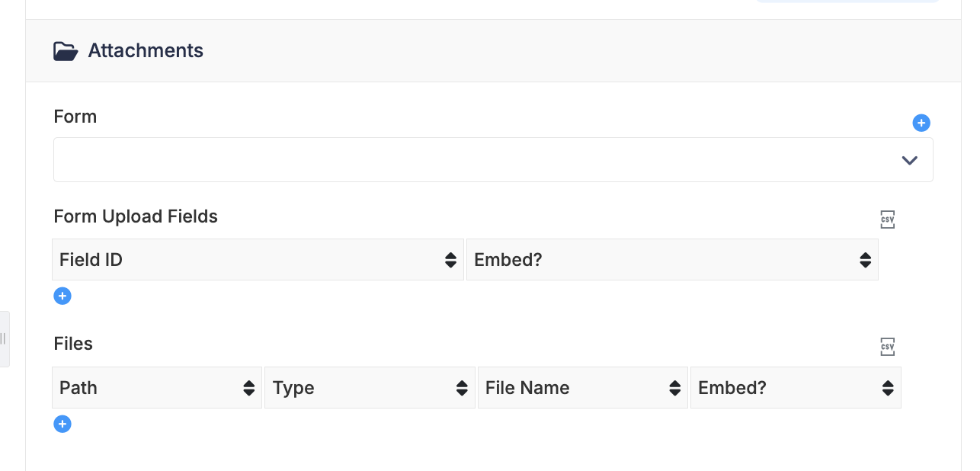Sort Files table Embed? column arrows
Screen dimensions: 980x471
(x=888, y=388)
